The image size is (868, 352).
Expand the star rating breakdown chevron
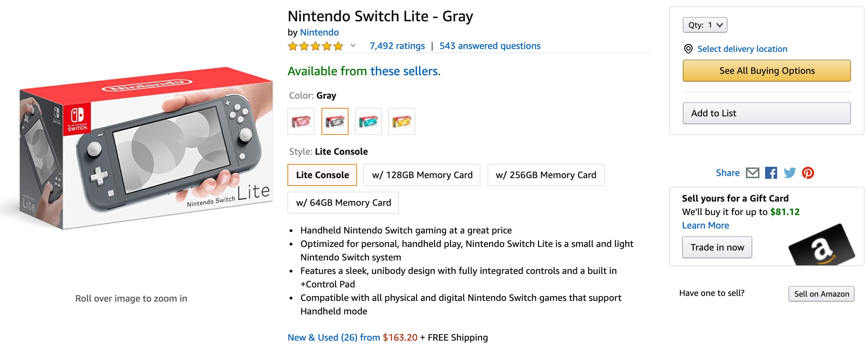pos(353,46)
